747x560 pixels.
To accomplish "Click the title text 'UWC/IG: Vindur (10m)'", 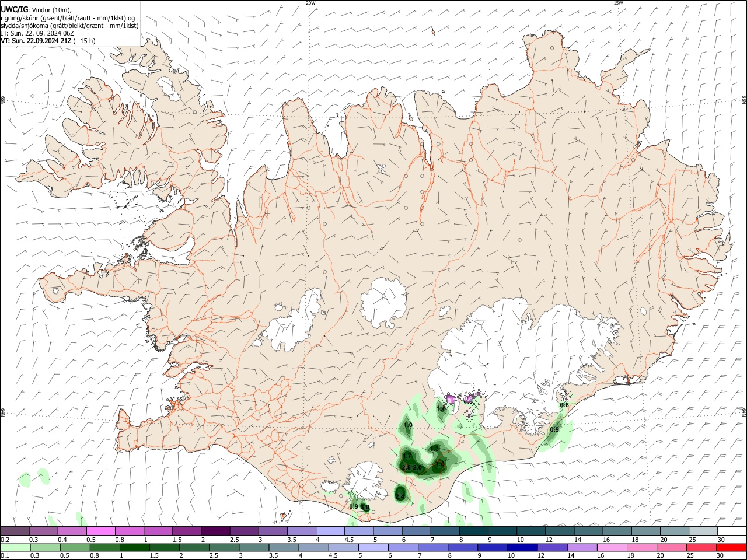I will point(36,10).
